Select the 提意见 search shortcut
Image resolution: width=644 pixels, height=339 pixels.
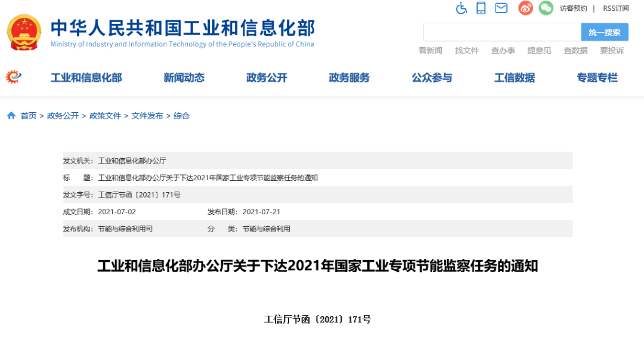pyautogui.click(x=539, y=51)
